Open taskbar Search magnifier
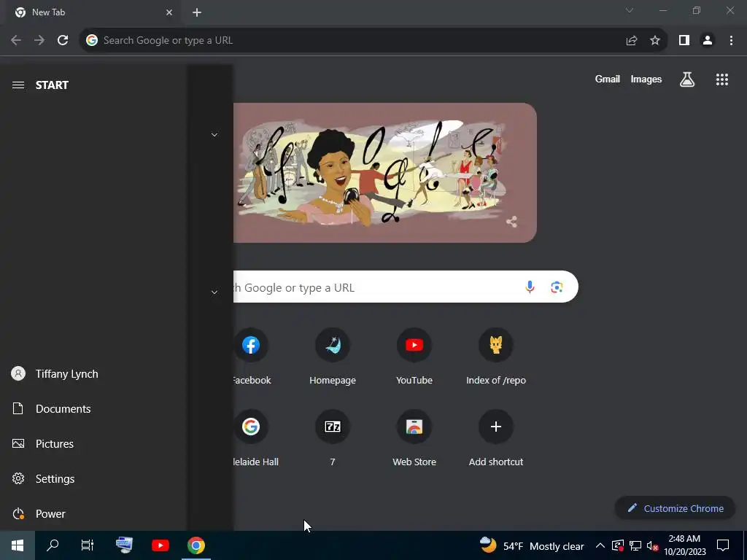 [53, 545]
